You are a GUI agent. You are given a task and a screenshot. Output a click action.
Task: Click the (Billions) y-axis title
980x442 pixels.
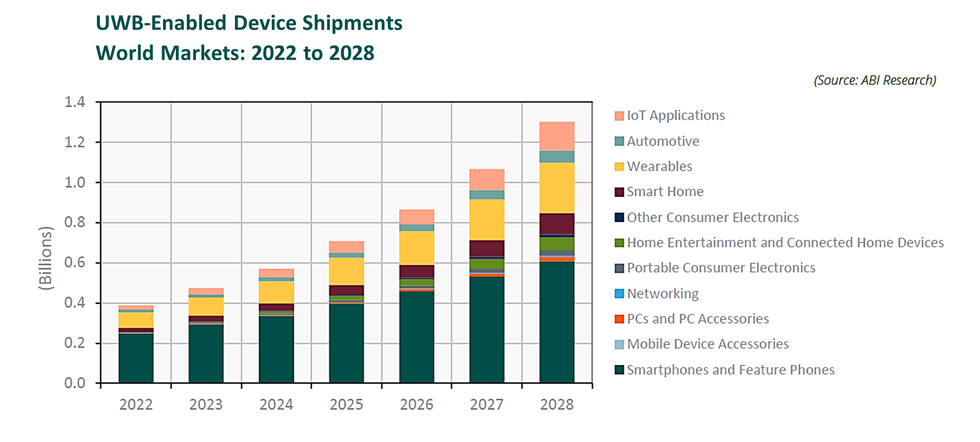click(46, 258)
